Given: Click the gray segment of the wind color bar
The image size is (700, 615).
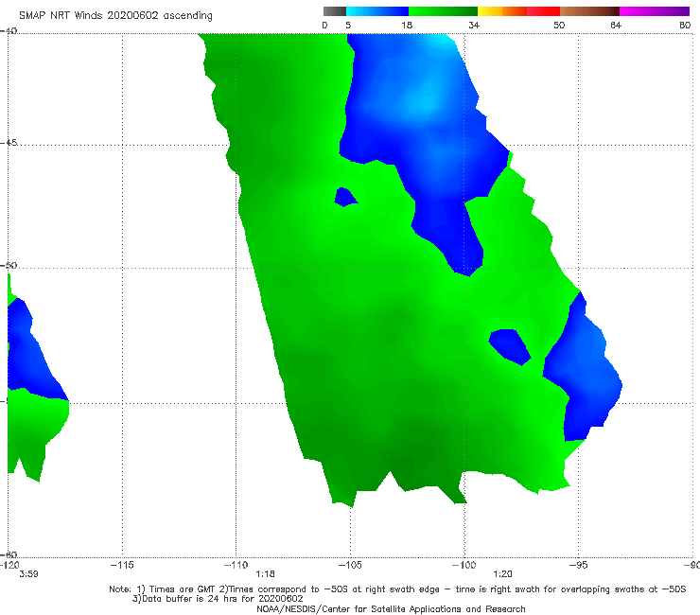Looking at the screenshot, I should [335, 11].
